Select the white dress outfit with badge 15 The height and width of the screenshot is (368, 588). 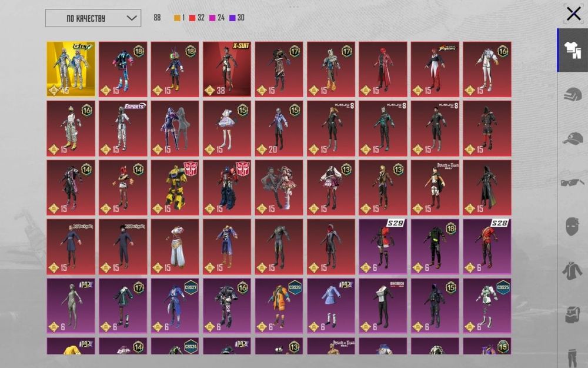point(227,128)
